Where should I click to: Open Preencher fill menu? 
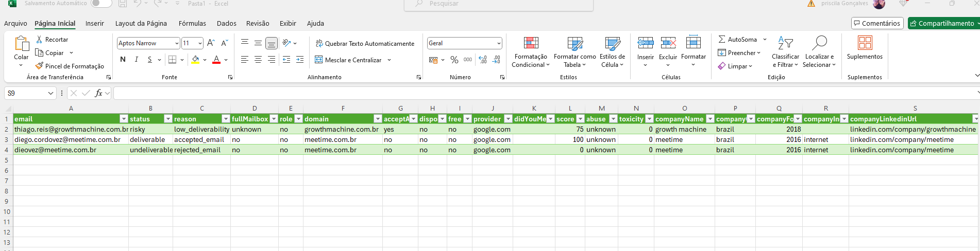point(739,52)
